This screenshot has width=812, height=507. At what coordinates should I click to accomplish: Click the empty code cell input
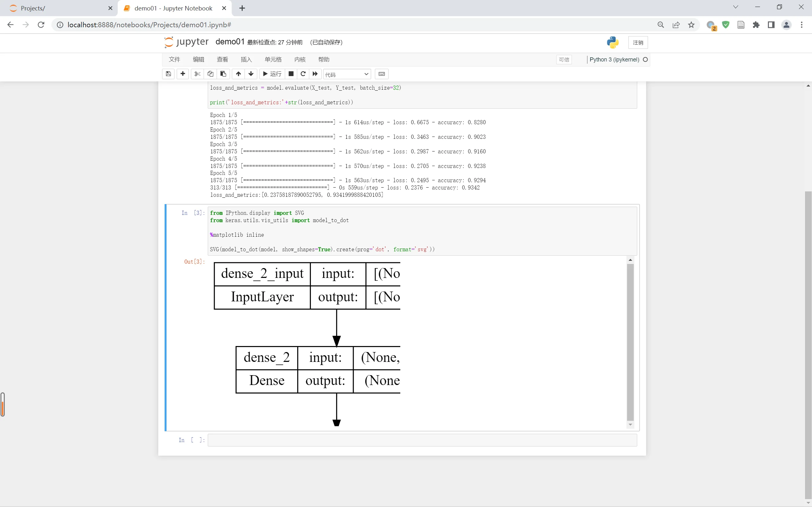pyautogui.click(x=422, y=440)
